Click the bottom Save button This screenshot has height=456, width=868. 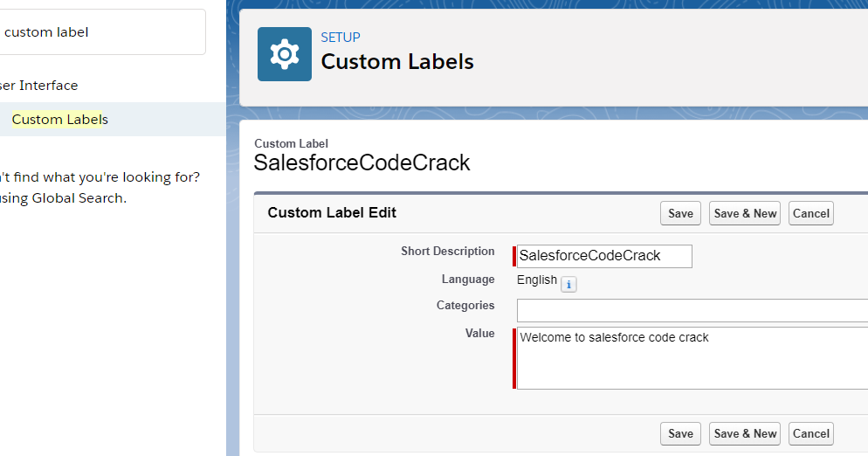click(x=680, y=433)
